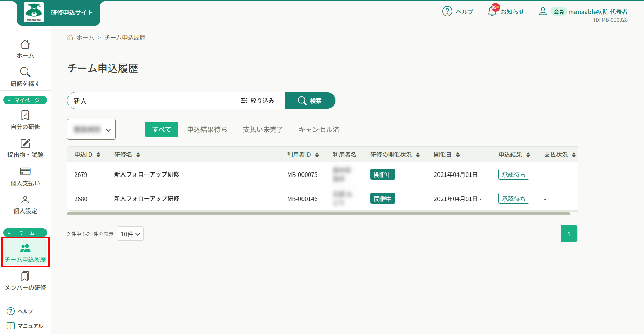Open notifications bell with 99+ badge

point(492,12)
